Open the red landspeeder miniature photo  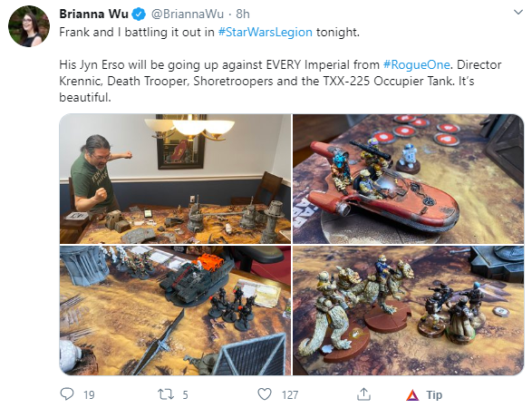[408, 179]
